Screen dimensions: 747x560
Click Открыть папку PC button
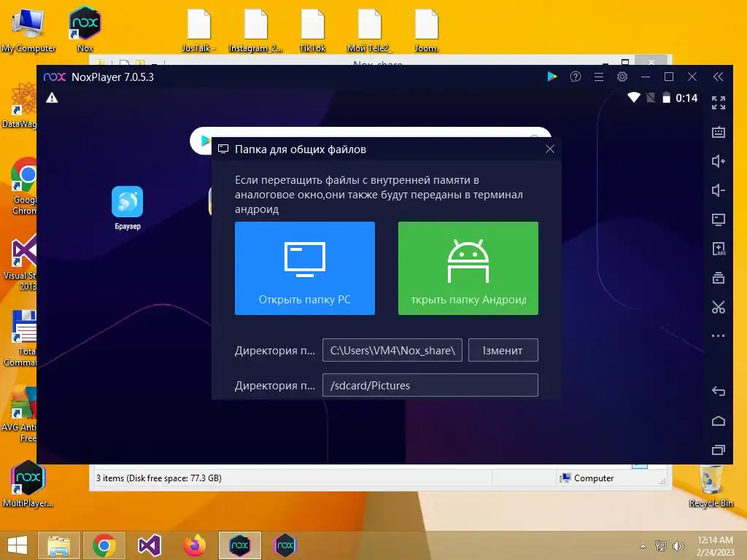(305, 268)
